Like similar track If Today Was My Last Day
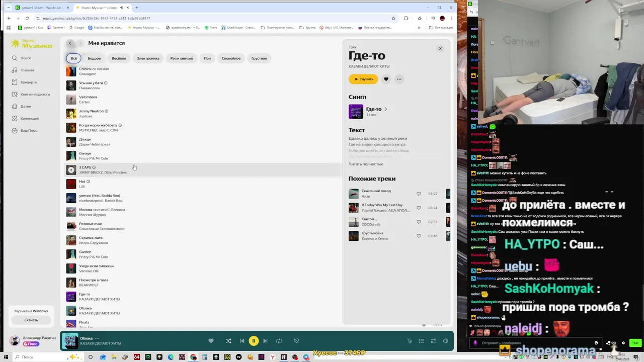644x362 pixels. (x=419, y=208)
